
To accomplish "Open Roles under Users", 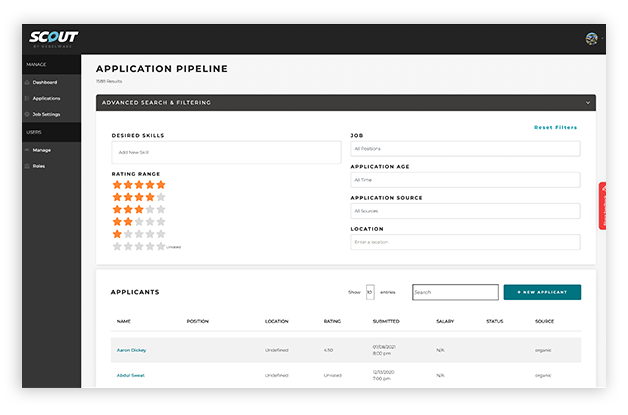I will click(x=39, y=166).
